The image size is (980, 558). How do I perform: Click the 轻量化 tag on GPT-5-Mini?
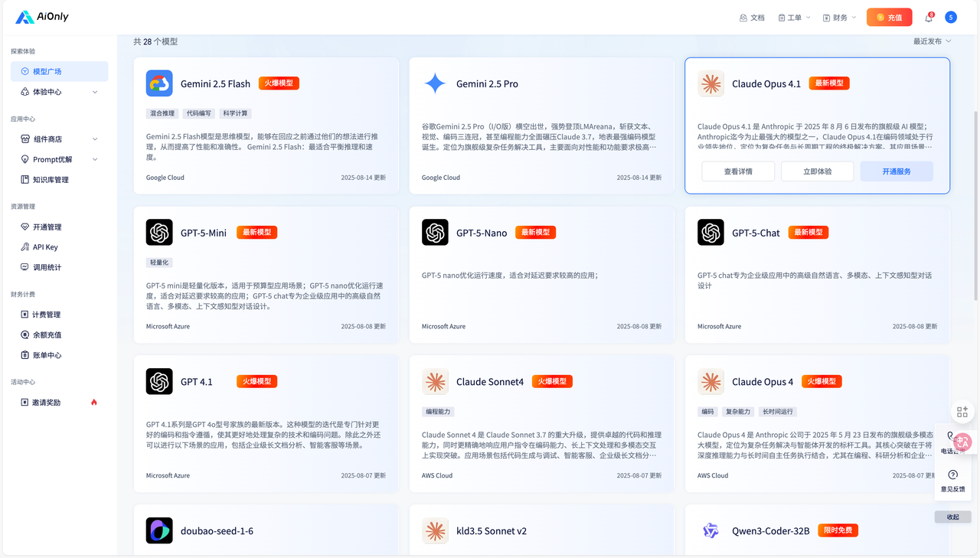point(158,263)
